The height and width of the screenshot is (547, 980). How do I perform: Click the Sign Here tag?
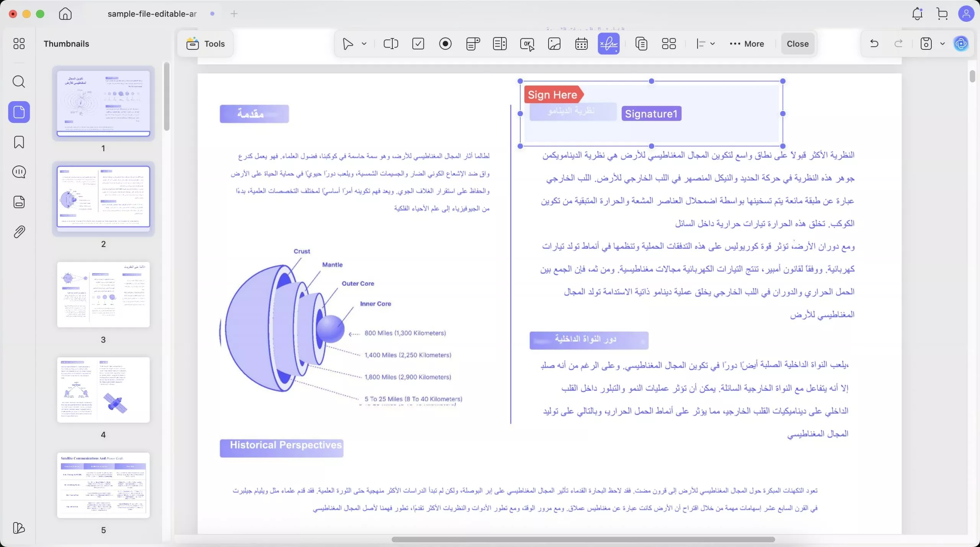[553, 95]
